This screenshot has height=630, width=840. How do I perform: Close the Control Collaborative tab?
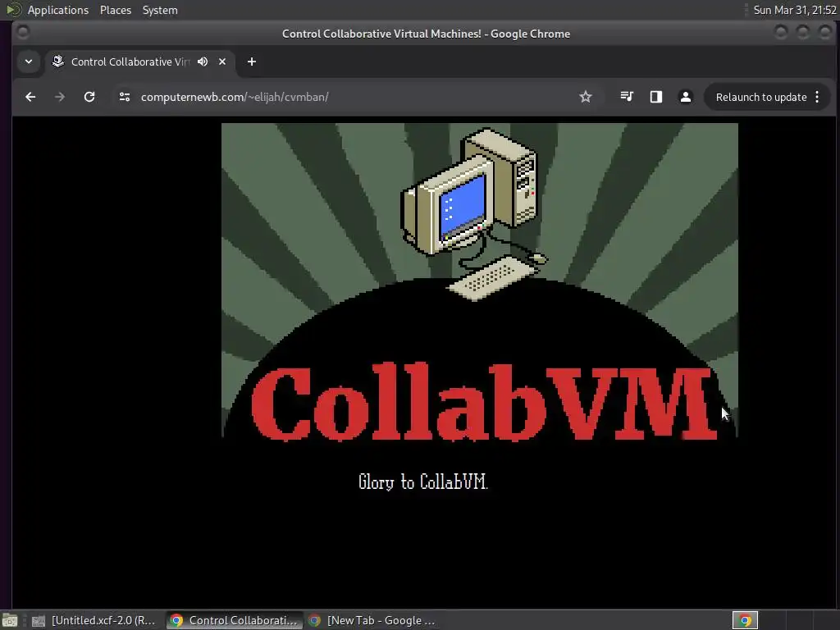222,62
